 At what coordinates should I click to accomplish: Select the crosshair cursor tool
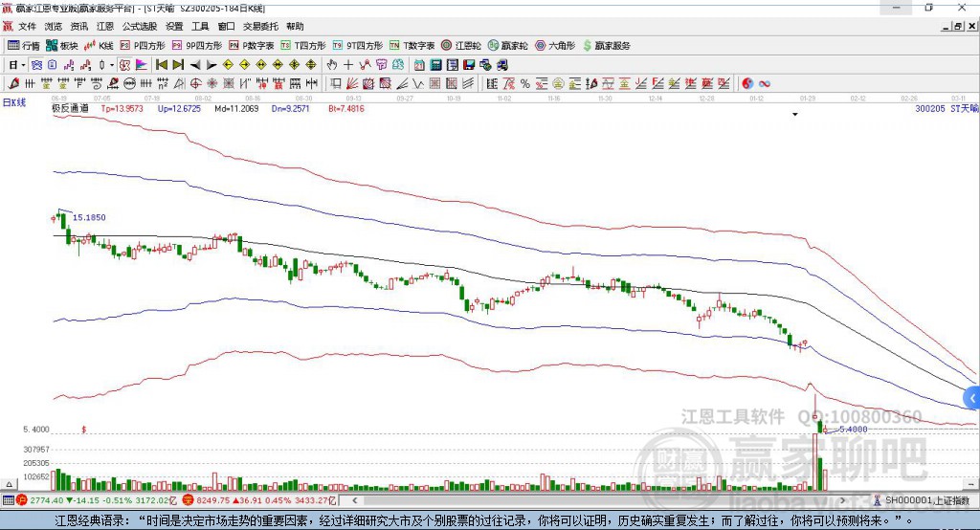tap(348, 65)
